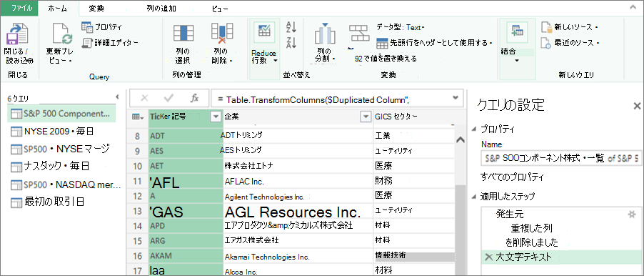Image resolution: width=644 pixels, height=276 pixels.
Task: Click the Group By icon in the ribbon
Action: pyautogui.click(x=358, y=32)
